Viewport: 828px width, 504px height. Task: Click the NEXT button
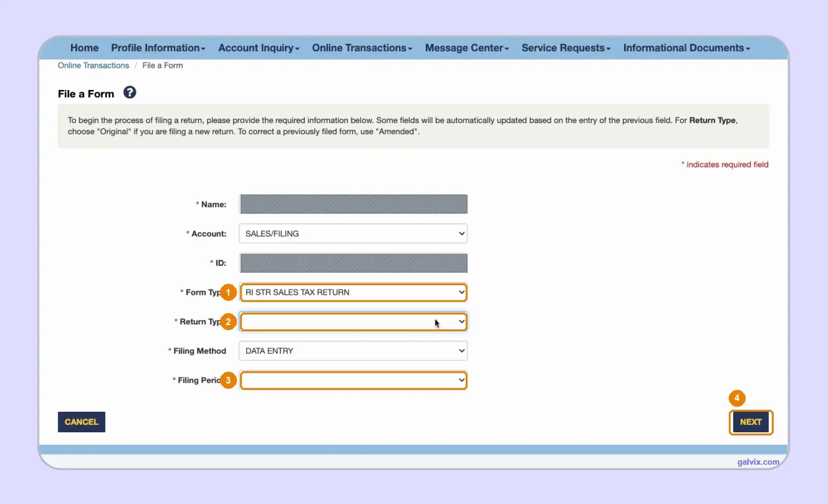pos(751,422)
